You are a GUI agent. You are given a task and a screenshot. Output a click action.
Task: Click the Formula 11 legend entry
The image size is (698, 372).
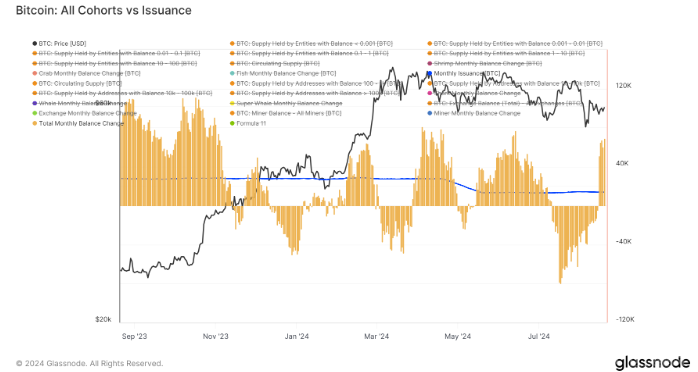click(x=248, y=123)
